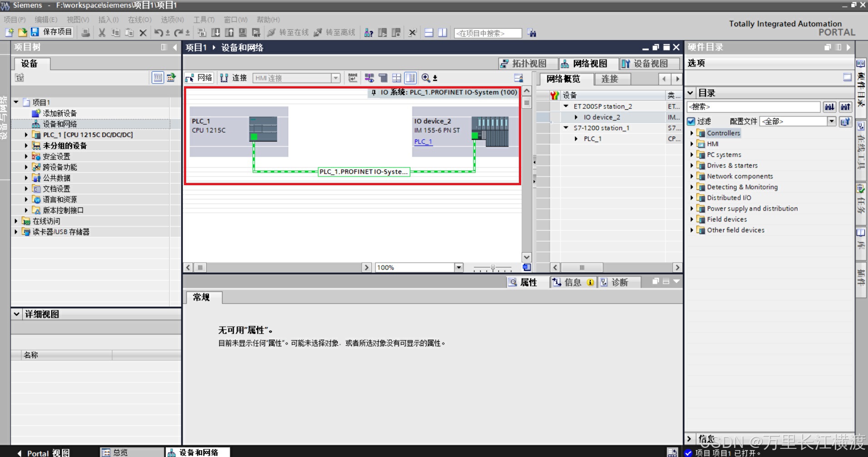Click the network view vertical scrollbar down arrow
Image resolution: width=868 pixels, height=457 pixels.
click(x=527, y=257)
